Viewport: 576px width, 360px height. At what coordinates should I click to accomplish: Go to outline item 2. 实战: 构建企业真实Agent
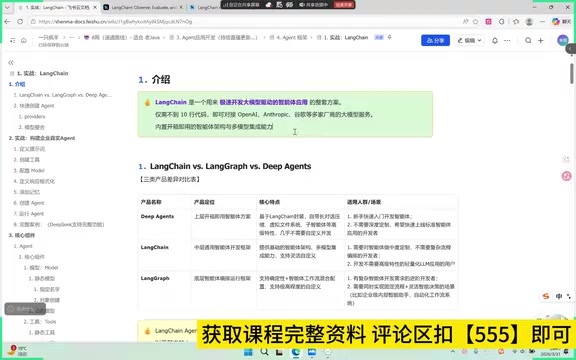pyautogui.click(x=42, y=138)
